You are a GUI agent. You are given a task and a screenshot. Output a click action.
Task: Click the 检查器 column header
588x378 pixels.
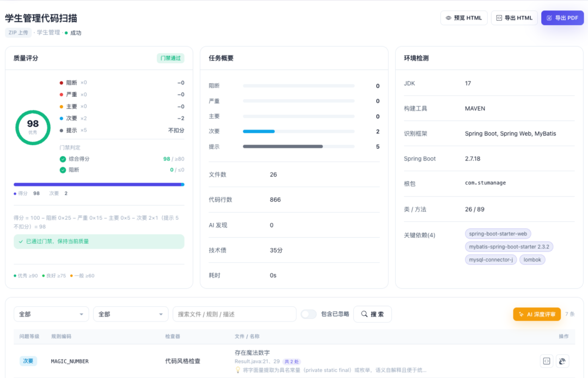173,337
